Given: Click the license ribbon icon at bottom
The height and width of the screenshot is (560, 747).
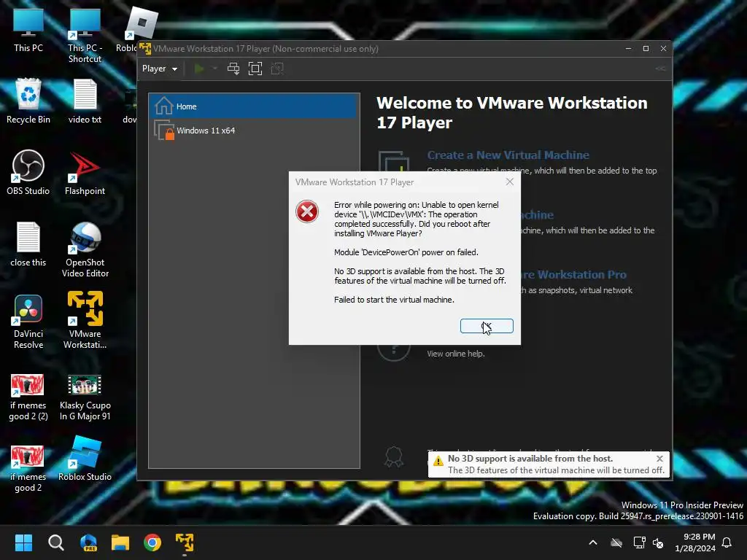Looking at the screenshot, I should (393, 456).
